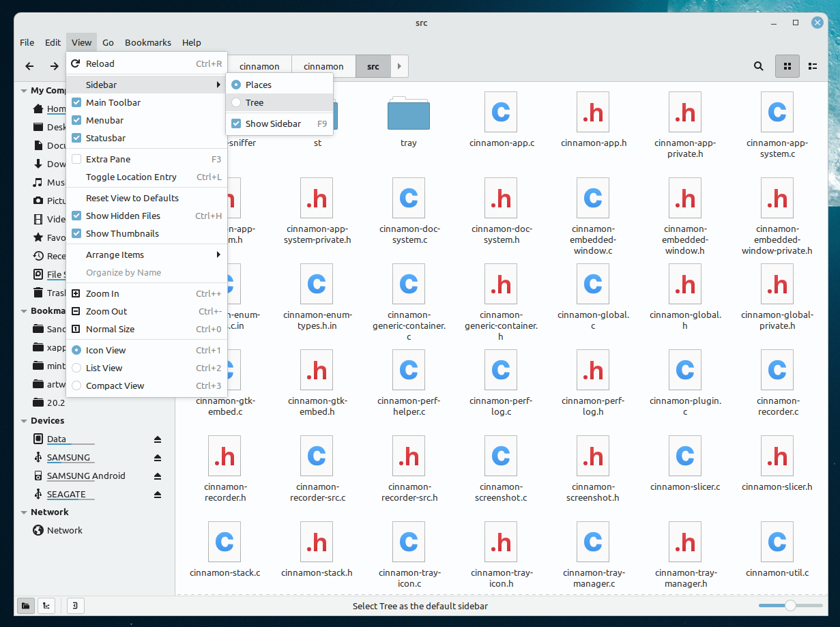Collapse the Bookmarks sidebar section

click(24, 310)
